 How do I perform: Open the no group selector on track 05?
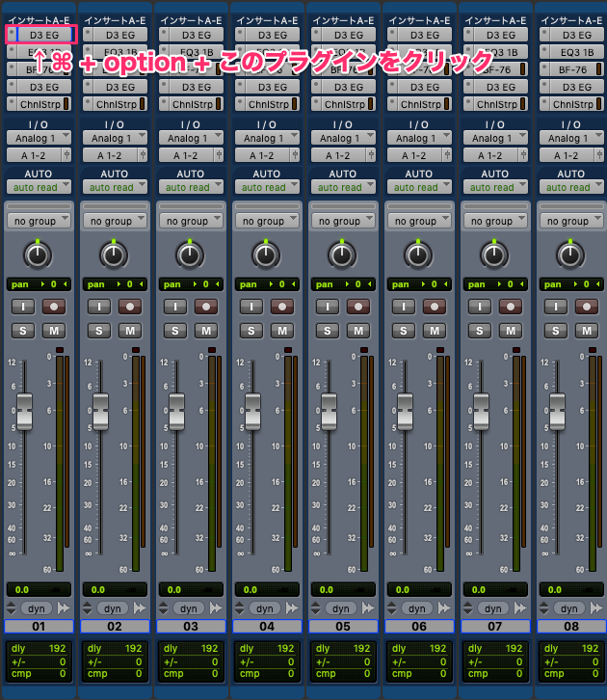342,221
